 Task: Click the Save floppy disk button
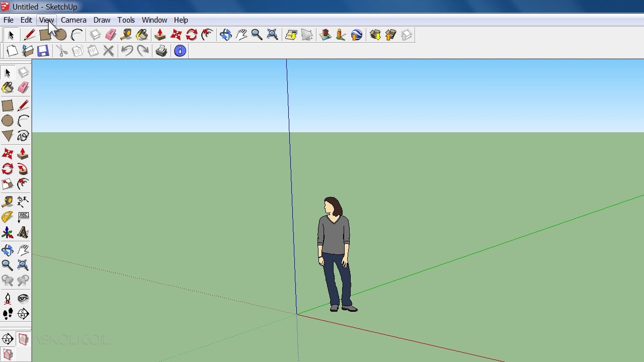(x=43, y=51)
